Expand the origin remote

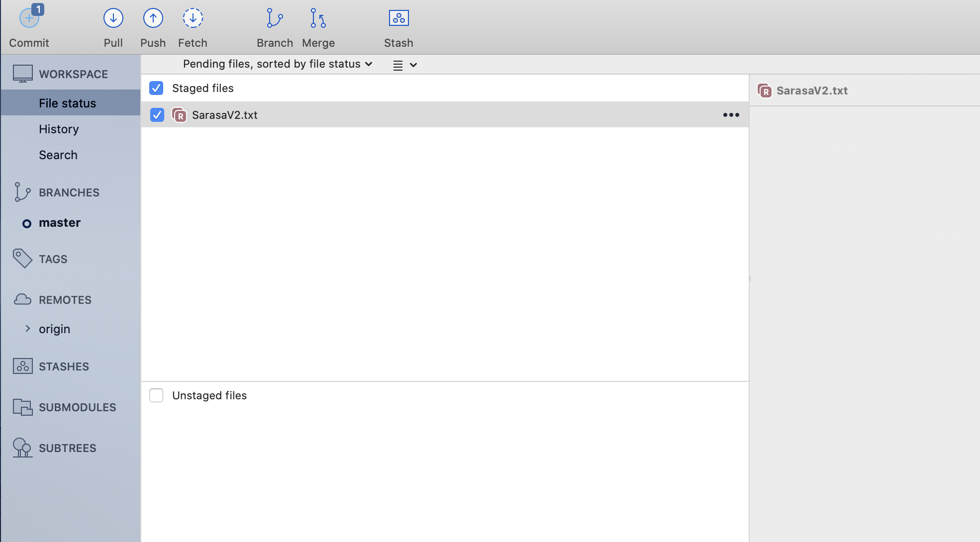tap(28, 329)
